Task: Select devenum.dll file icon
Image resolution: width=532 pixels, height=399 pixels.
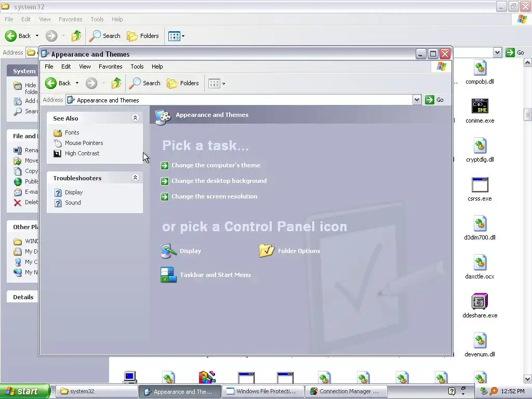Action: click(480, 341)
